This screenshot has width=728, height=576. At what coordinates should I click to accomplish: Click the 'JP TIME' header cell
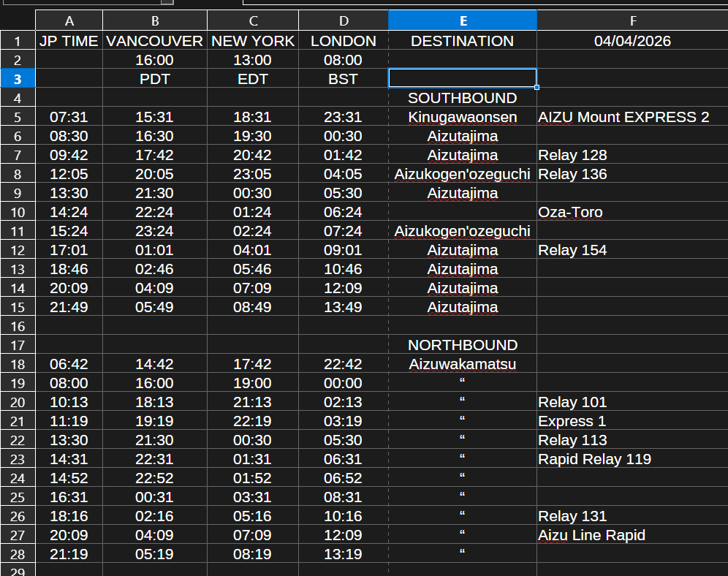coord(69,41)
